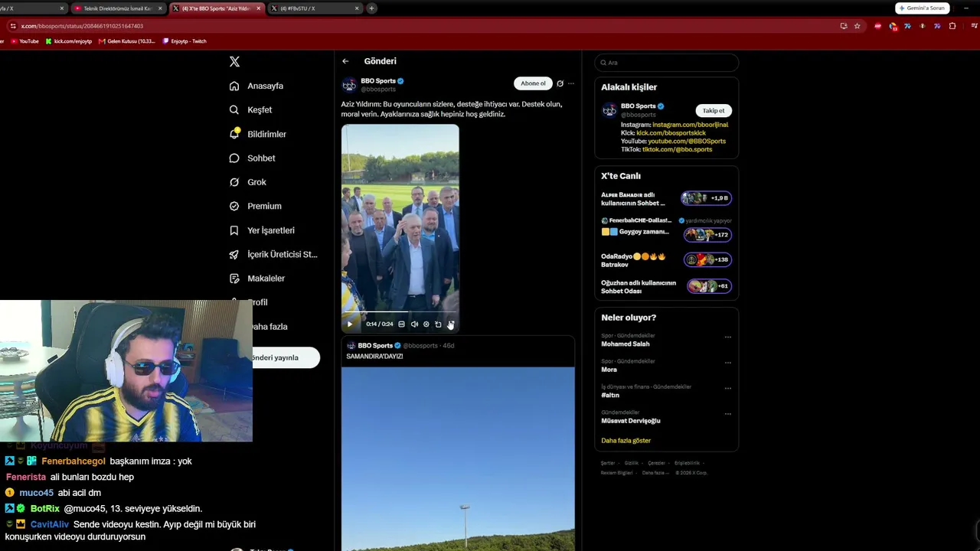Play the Aziz Yıldırım video
This screenshot has height=551, width=980.
tap(350, 324)
